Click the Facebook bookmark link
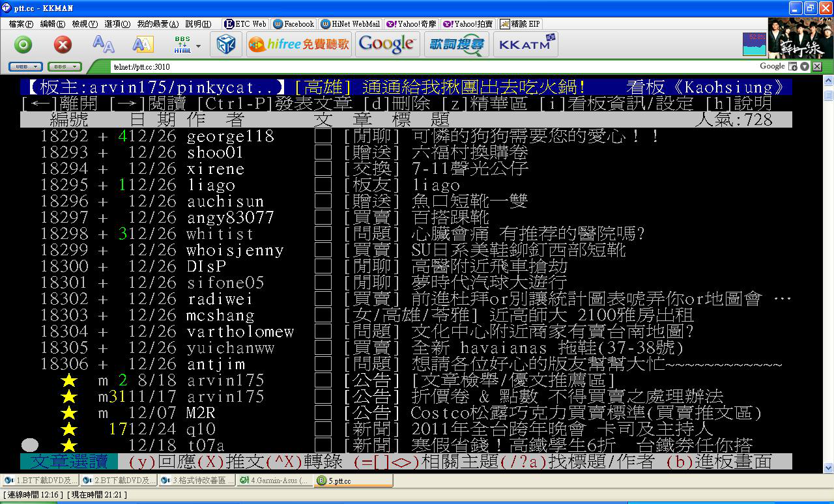Screen dimensions: 834x504 tap(294, 24)
